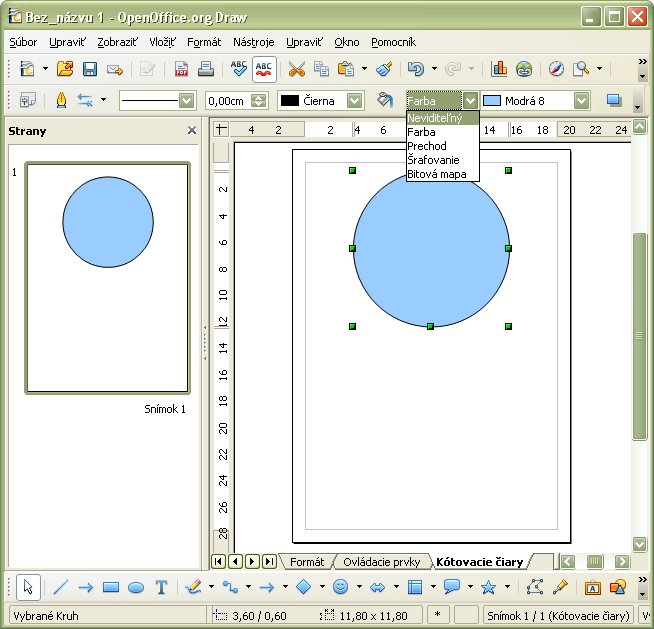Pick the Rectangle tool
Image resolution: width=654 pixels, height=629 pixels.
coord(111,587)
